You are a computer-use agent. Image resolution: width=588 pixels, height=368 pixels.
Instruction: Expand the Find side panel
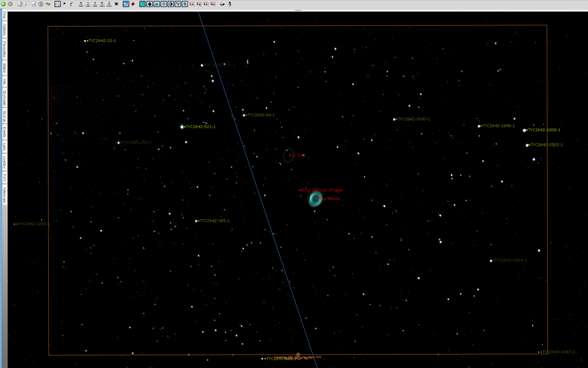click(4, 15)
